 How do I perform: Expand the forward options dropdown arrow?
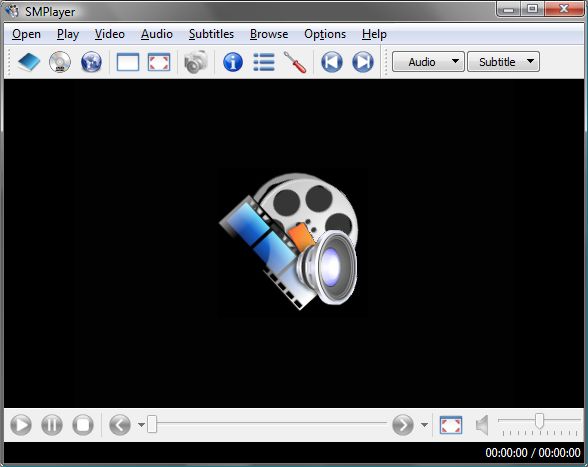424,425
